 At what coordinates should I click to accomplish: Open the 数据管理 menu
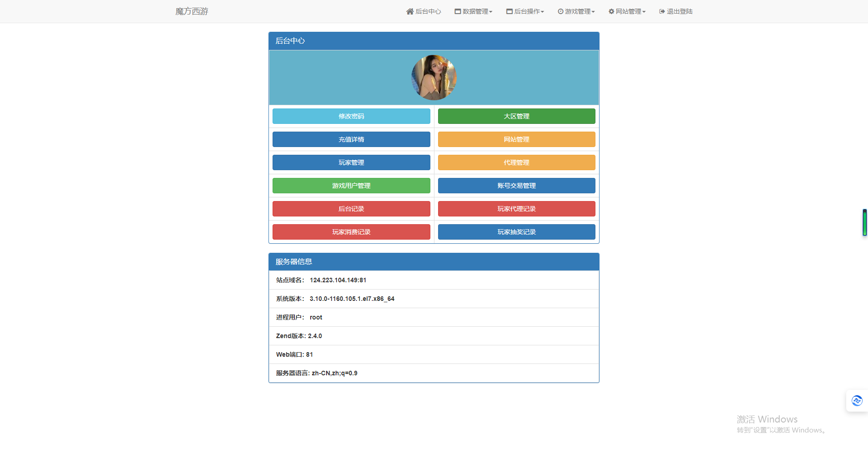tap(473, 11)
